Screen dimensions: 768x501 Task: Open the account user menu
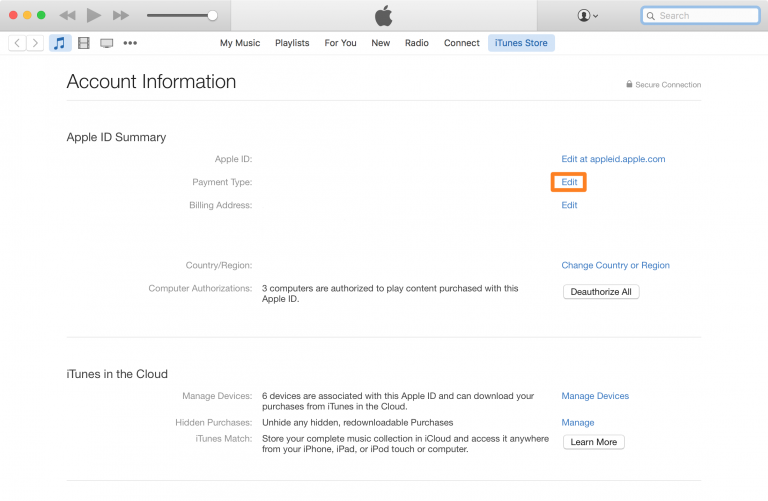point(587,16)
